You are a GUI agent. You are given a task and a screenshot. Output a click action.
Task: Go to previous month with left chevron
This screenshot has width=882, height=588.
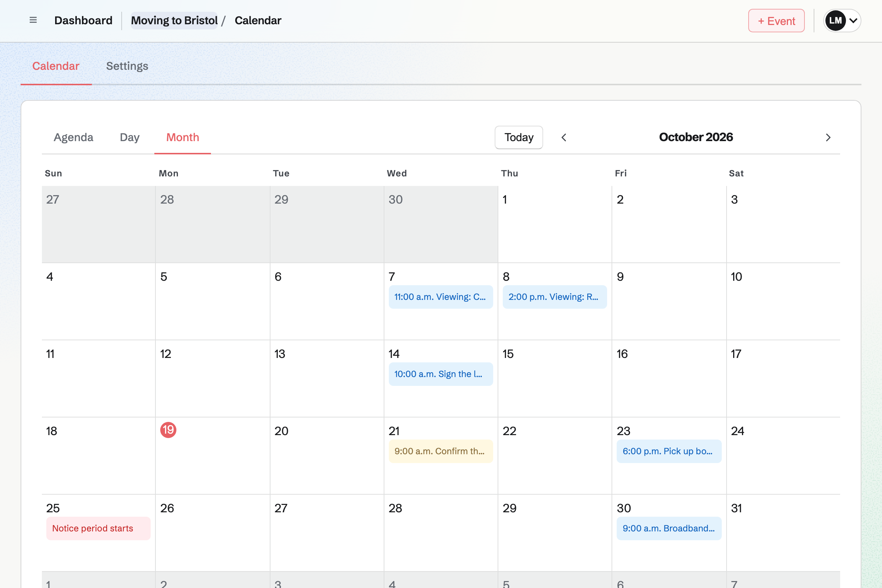point(564,137)
